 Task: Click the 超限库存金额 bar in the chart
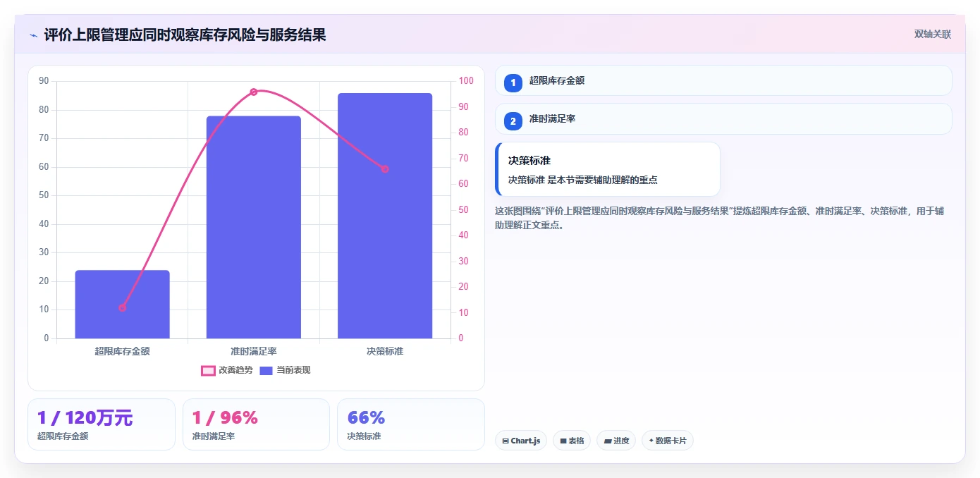122,305
